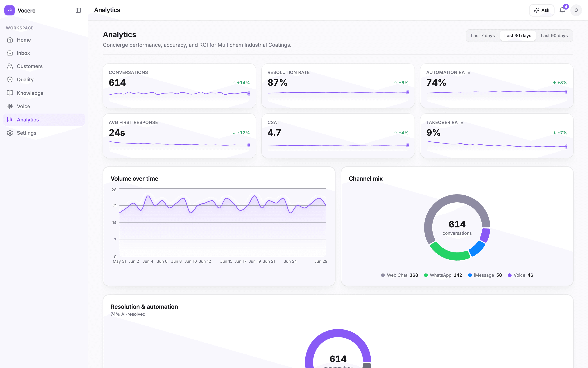This screenshot has width=588, height=368.
Task: Switch range to Last 90 days
Action: [554, 36]
